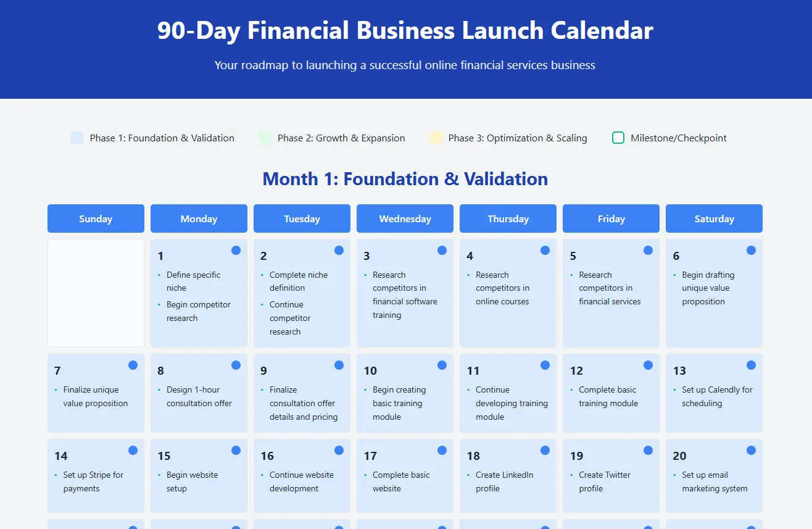
Task: Click the Phase 2 green legend swatch
Action: (265, 138)
